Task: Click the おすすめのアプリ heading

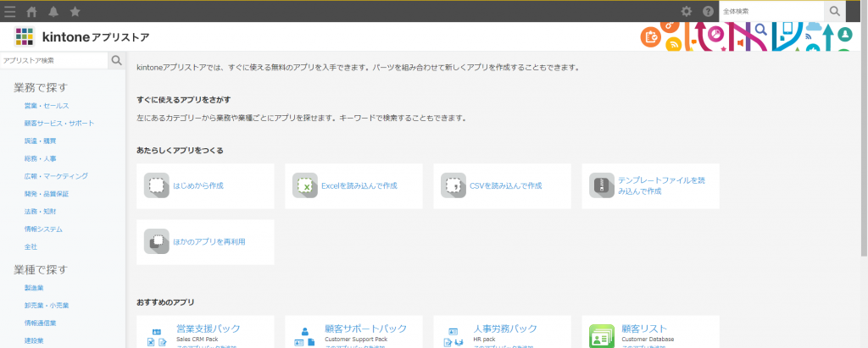Action: (165, 302)
